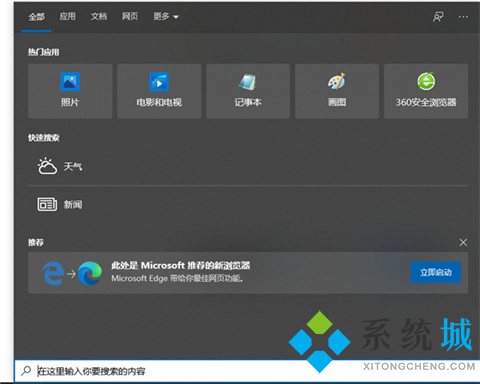Open the 记事本 app tile

[x=248, y=91]
